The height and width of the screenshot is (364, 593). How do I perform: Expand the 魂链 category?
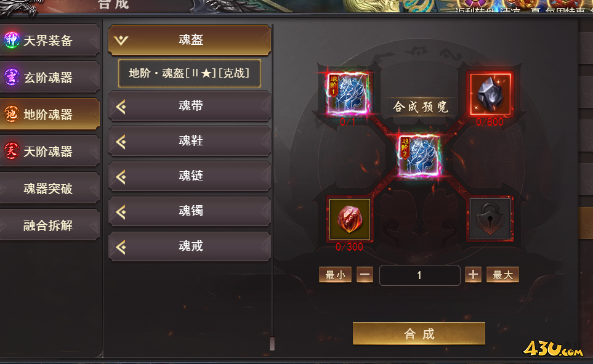coord(190,176)
